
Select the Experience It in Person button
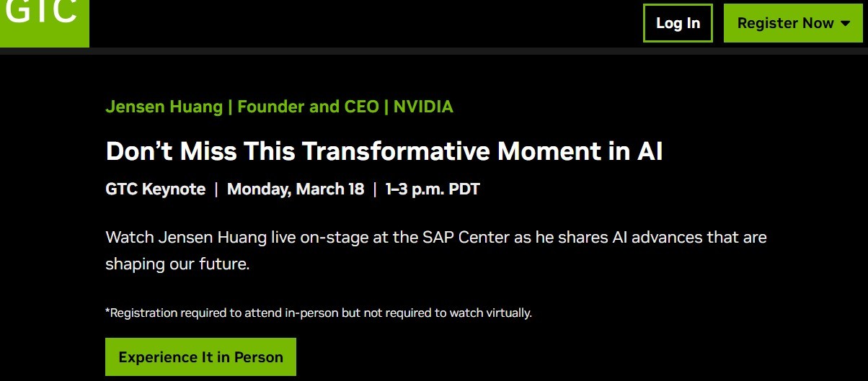click(200, 357)
